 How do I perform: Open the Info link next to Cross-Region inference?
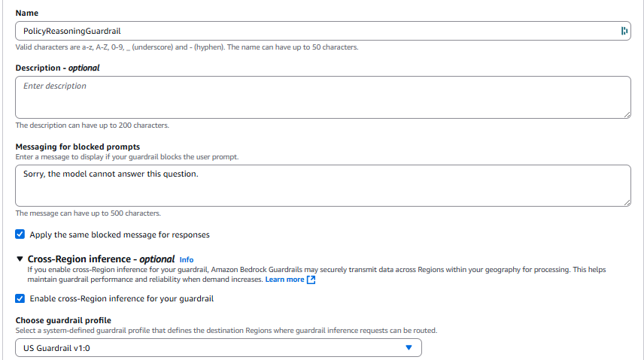point(187,260)
